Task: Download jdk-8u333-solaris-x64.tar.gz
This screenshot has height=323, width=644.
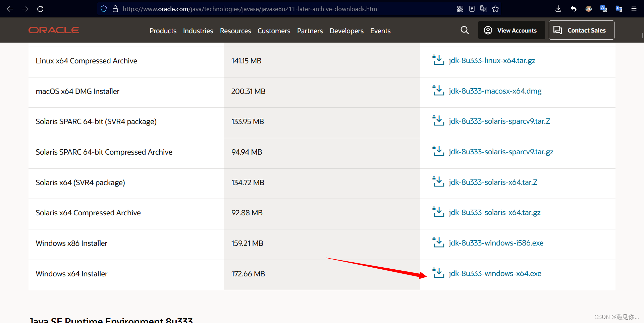Action: coord(495,212)
